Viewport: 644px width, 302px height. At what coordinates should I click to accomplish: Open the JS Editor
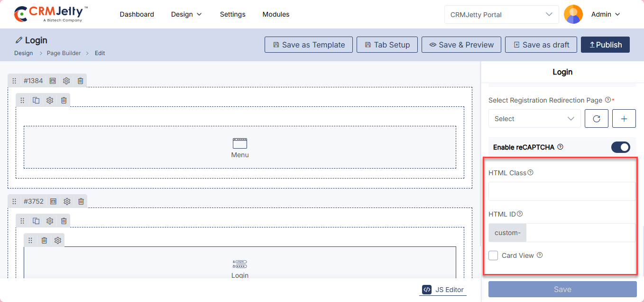(443, 290)
